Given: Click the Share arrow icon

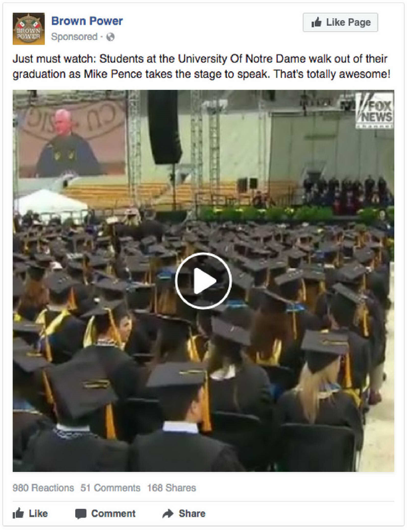Looking at the screenshot, I should point(168,513).
